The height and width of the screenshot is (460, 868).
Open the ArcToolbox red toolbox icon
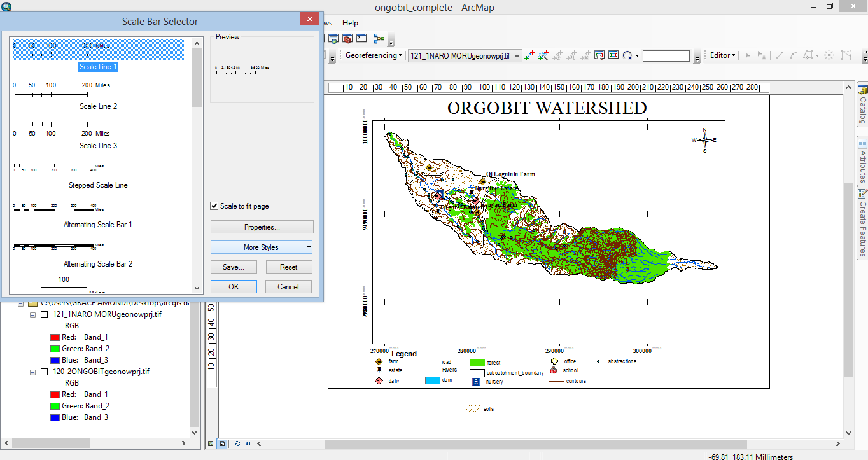pos(347,38)
